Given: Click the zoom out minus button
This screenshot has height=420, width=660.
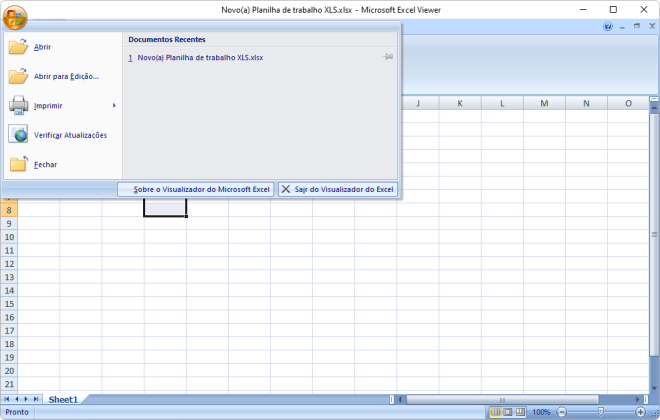Looking at the screenshot, I should point(561,412).
